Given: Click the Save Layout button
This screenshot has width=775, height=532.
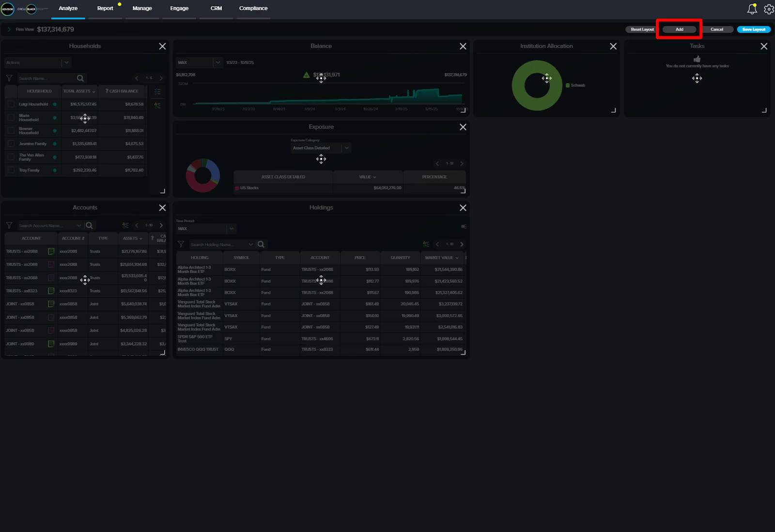Looking at the screenshot, I should pos(754,30).
